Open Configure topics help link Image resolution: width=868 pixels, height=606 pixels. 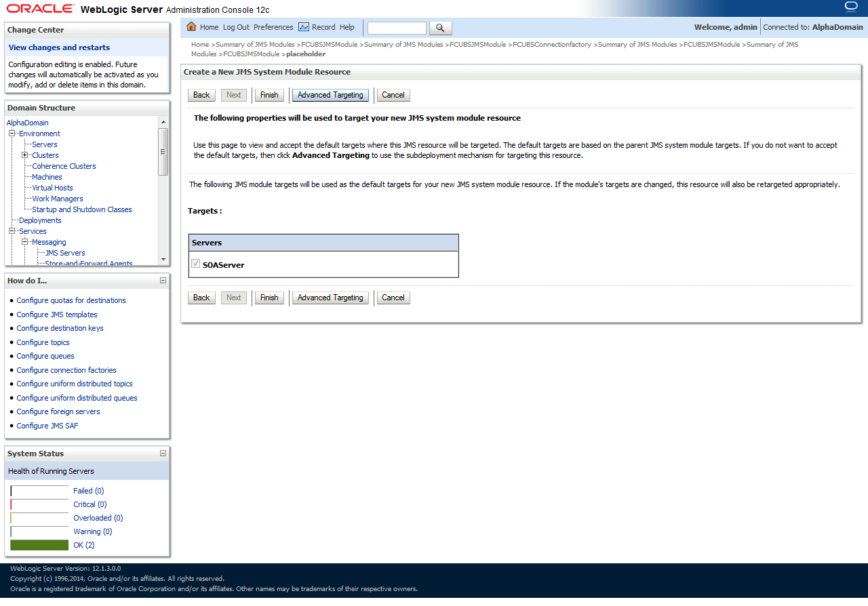pos(43,342)
